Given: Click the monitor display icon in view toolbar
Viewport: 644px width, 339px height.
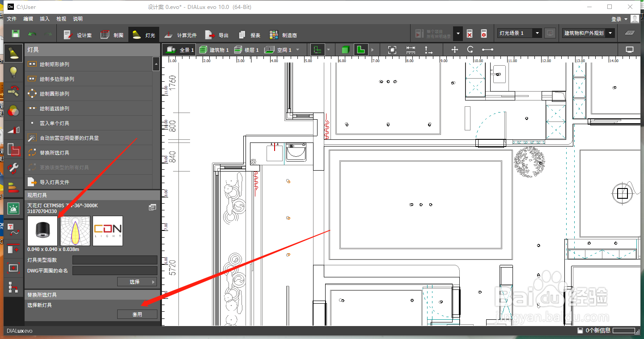Looking at the screenshot, I should [630, 50].
